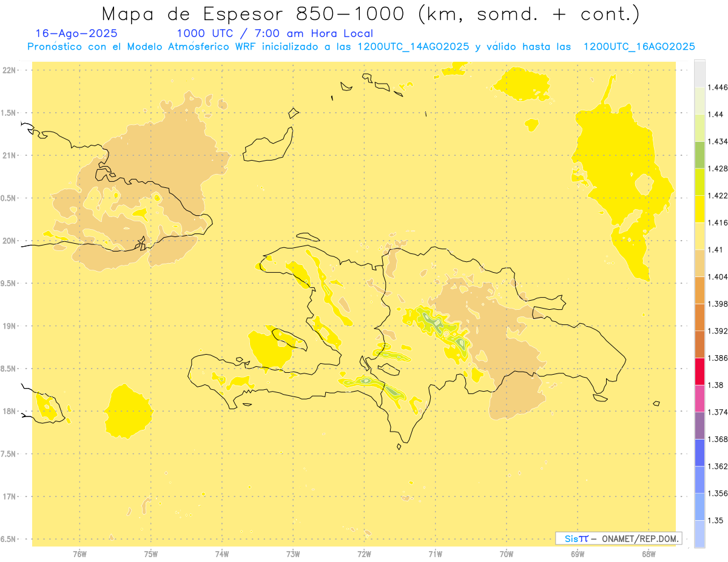This screenshot has height=562, width=728.
Task: Pick the pink legend swatch between 1.374 and 1.38
Action: [x=699, y=398]
